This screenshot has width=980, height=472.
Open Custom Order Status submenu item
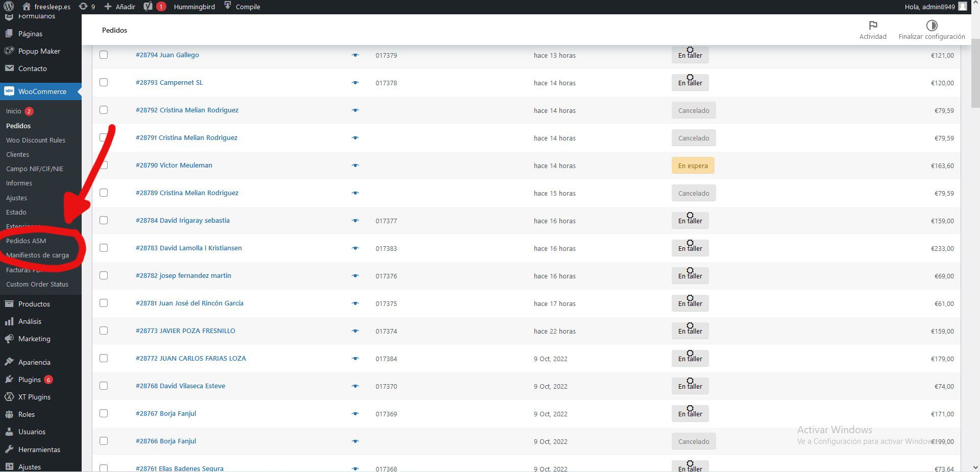pyautogui.click(x=37, y=284)
